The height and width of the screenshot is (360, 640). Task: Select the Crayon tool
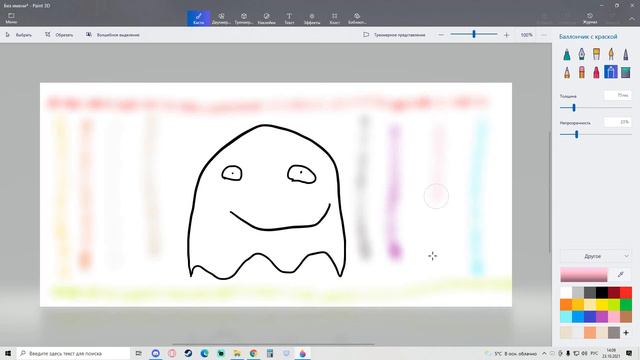click(596, 73)
